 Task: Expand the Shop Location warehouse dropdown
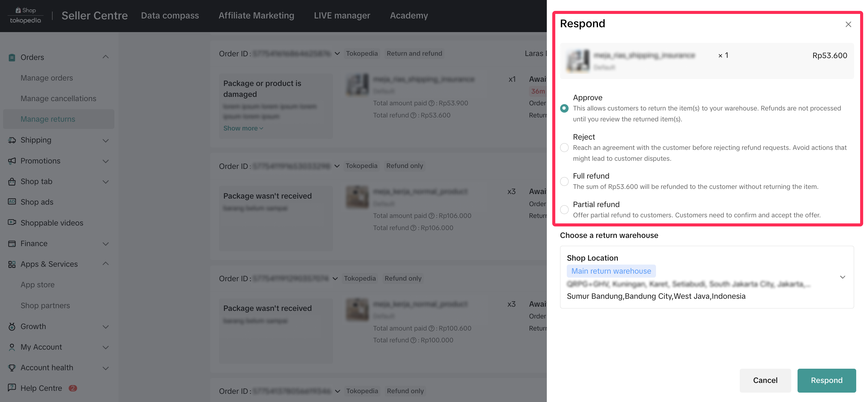842,277
